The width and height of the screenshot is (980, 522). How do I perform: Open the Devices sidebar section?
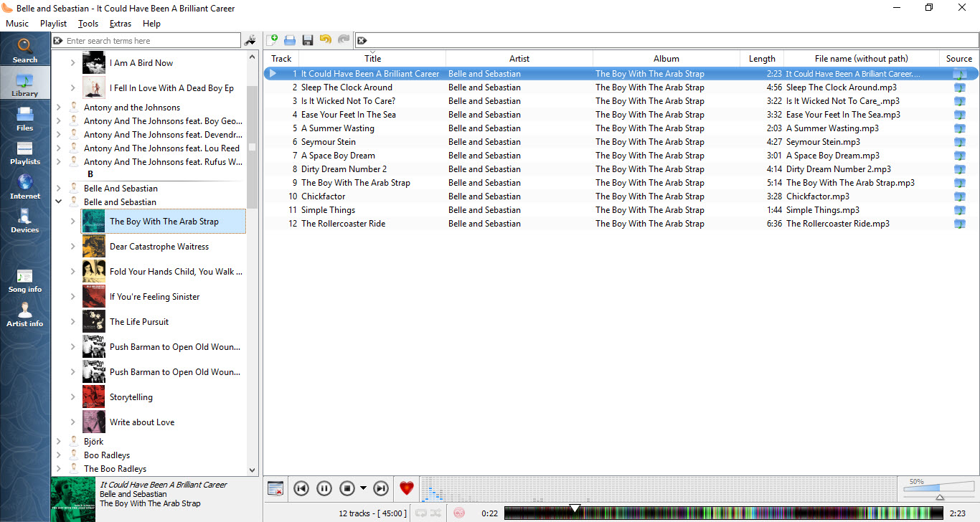tap(25, 221)
